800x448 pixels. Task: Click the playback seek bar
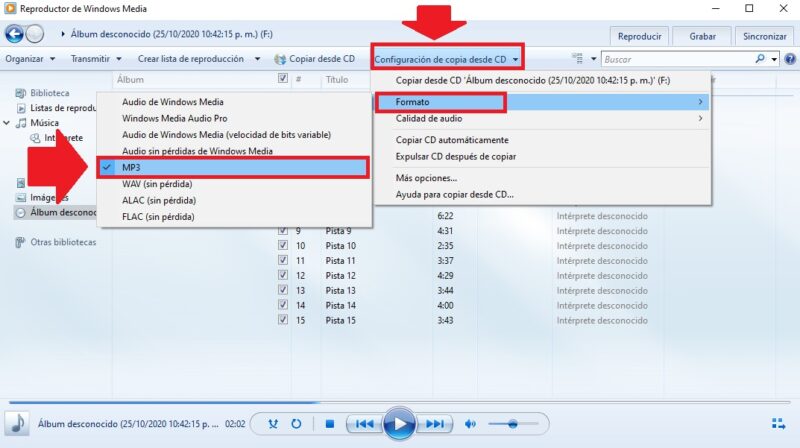(x=400, y=403)
